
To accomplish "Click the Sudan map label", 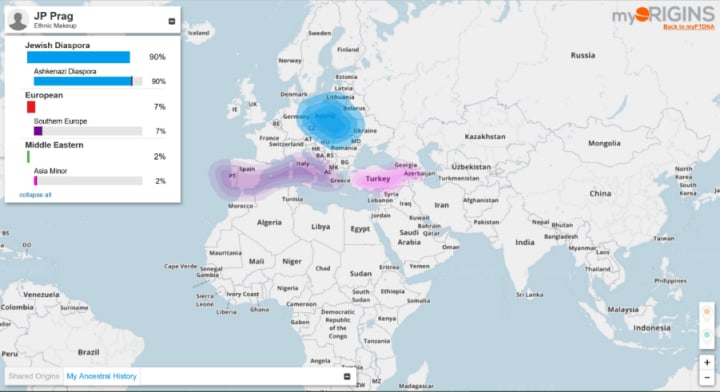I will (x=360, y=274).
